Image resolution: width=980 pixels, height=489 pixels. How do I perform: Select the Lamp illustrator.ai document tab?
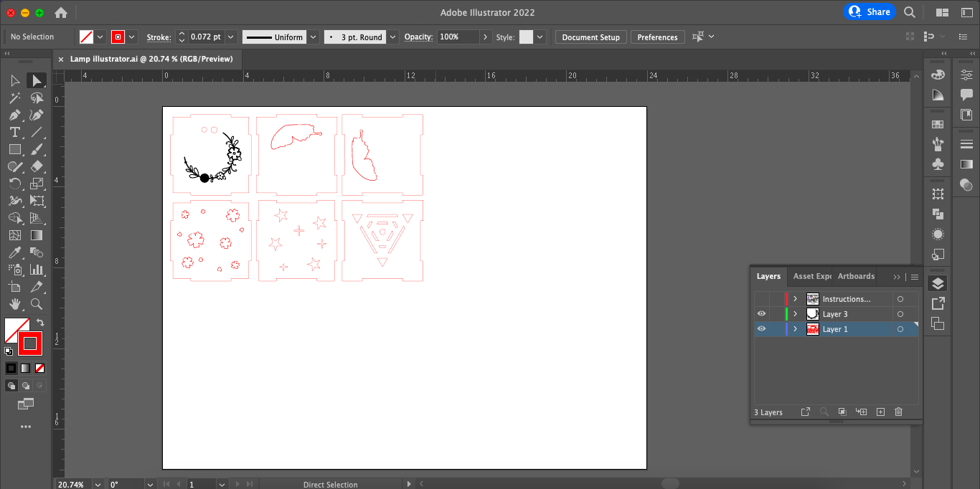coord(151,59)
